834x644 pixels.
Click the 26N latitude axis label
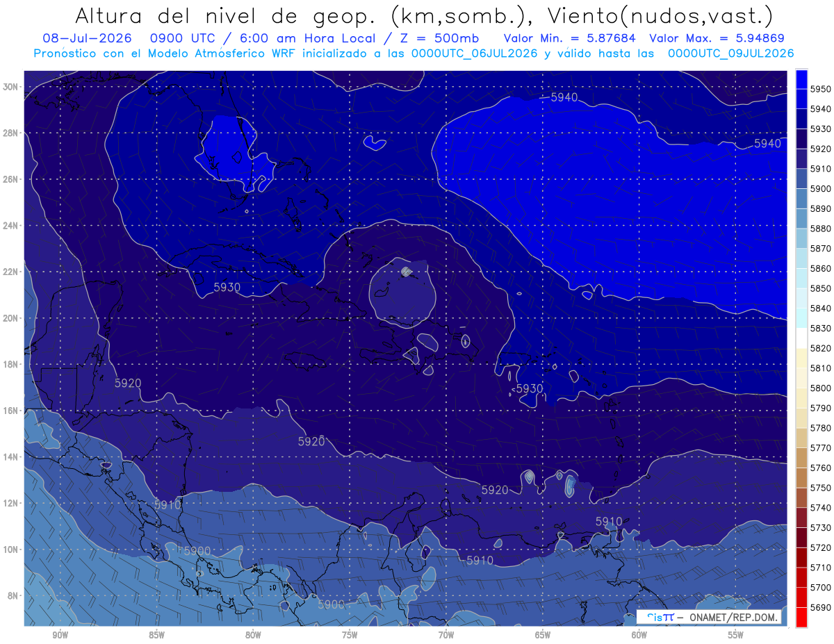[10, 179]
